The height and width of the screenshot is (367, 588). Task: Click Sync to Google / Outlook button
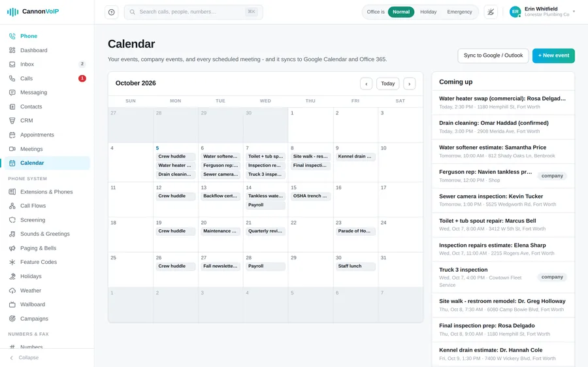click(x=493, y=56)
